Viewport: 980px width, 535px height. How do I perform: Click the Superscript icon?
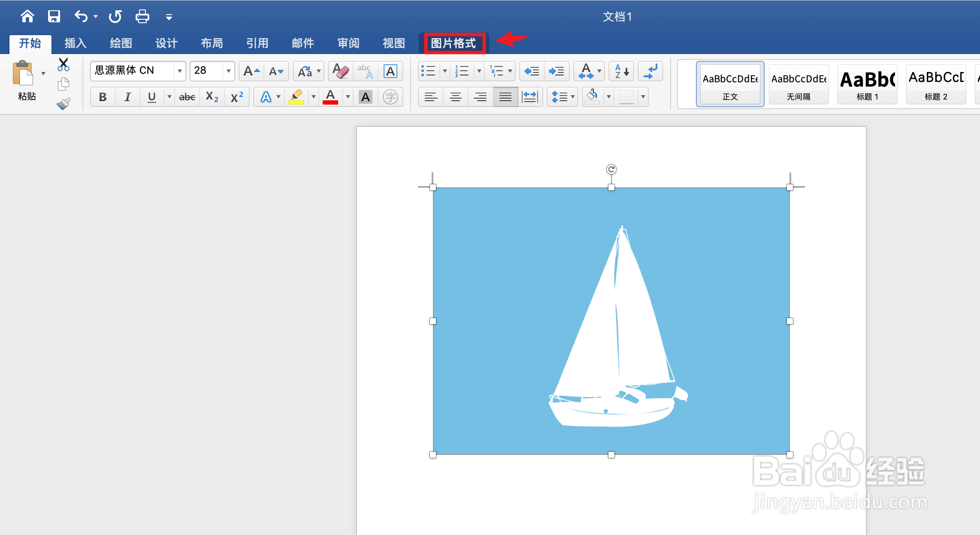tap(237, 97)
